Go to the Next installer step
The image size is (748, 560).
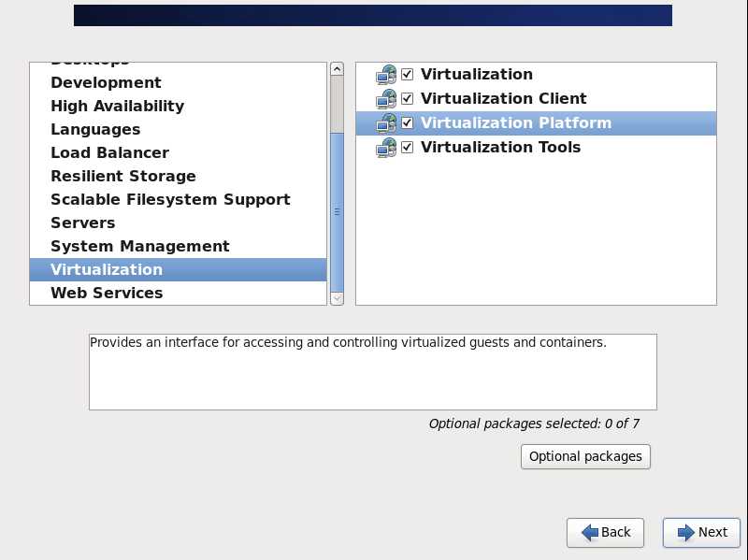(x=701, y=532)
